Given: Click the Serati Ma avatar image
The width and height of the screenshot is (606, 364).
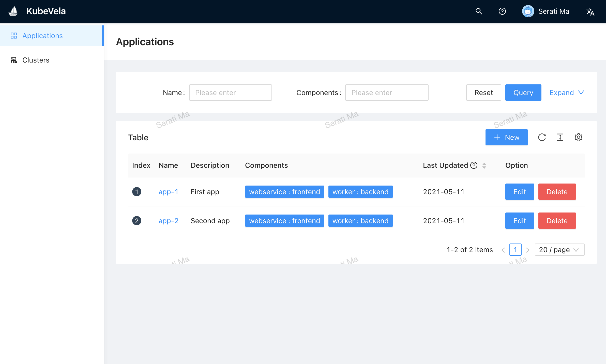Looking at the screenshot, I should tap(528, 11).
